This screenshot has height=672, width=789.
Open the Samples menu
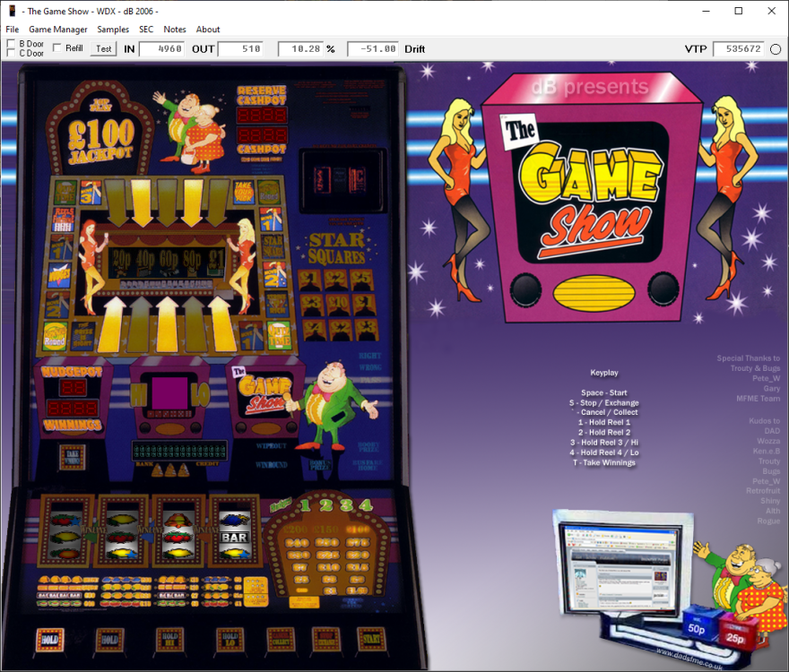[113, 29]
